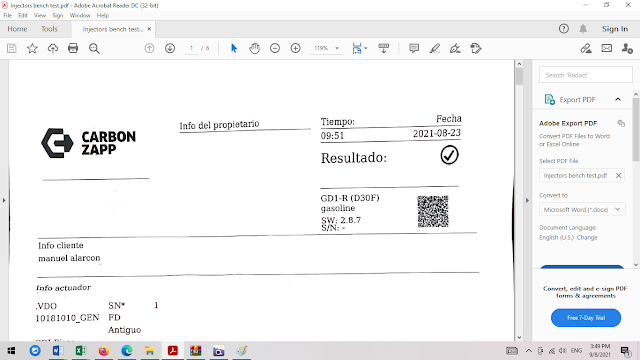Click the Change document language link
Viewport: 640px width, 360px height.
[587, 237]
